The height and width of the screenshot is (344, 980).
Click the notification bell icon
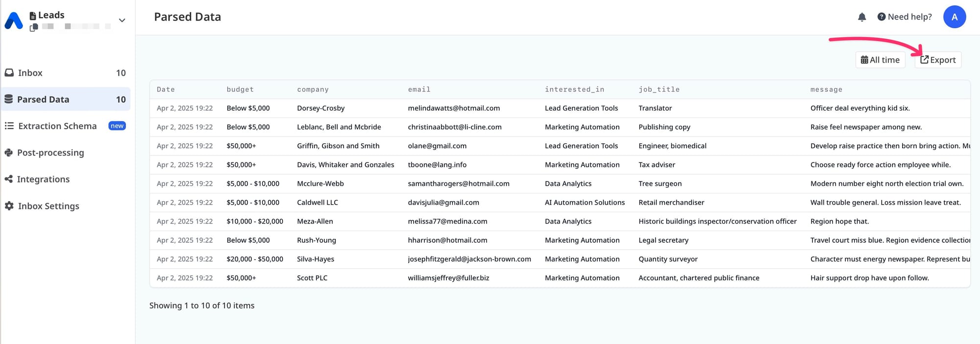point(862,17)
